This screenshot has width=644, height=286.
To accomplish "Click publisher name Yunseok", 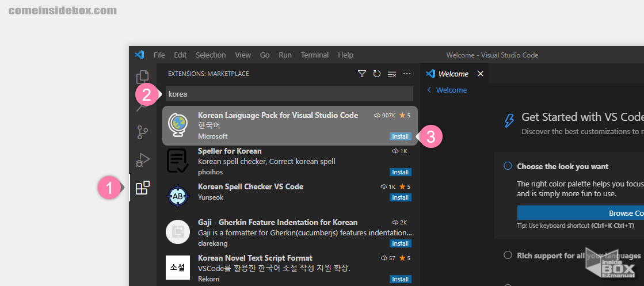I will click(211, 197).
